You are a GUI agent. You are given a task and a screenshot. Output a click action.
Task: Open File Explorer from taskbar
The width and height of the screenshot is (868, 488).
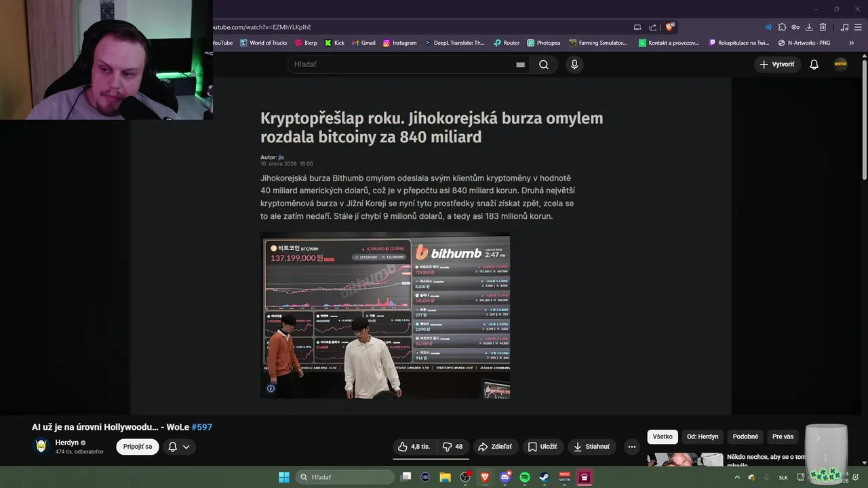click(445, 477)
